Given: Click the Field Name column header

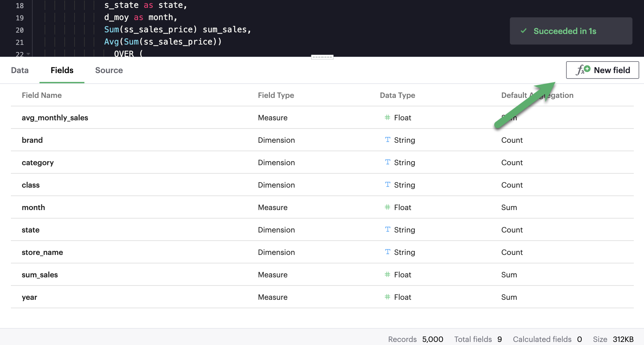Looking at the screenshot, I should tap(42, 95).
